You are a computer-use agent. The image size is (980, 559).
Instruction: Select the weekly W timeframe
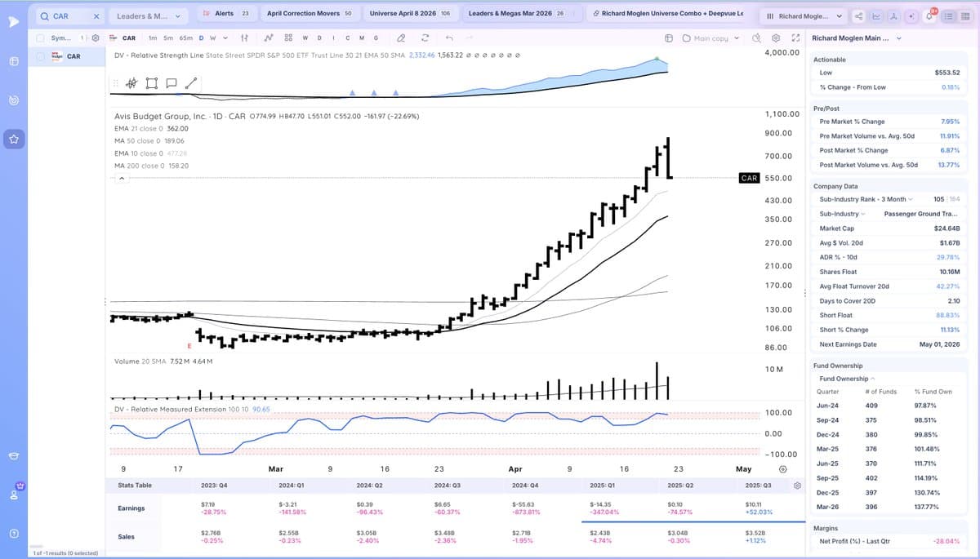tap(213, 38)
